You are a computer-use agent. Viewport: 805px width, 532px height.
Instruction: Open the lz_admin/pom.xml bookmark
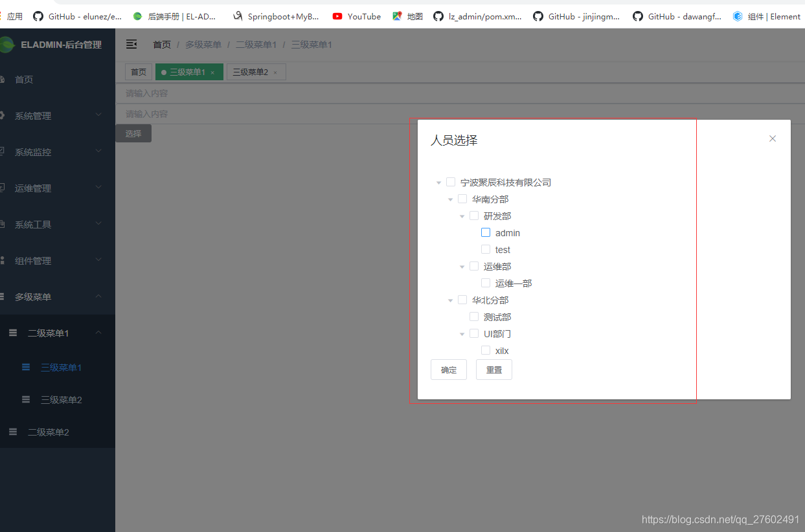click(478, 16)
